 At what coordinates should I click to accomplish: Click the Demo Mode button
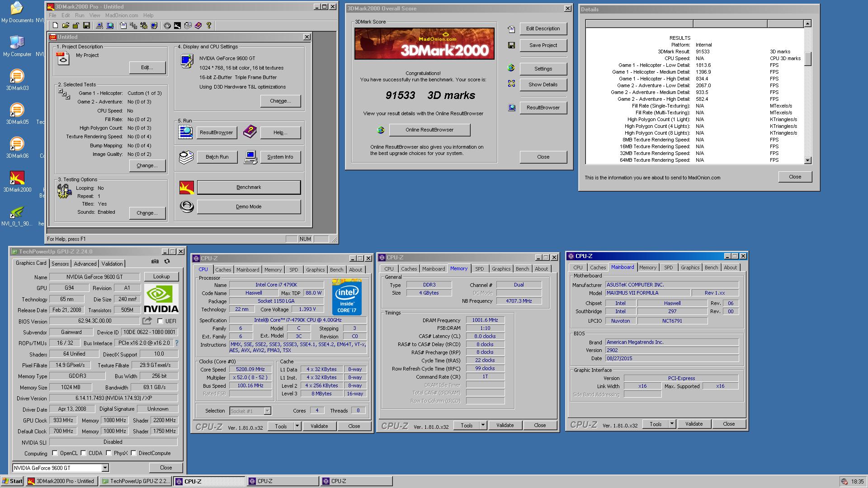(249, 206)
